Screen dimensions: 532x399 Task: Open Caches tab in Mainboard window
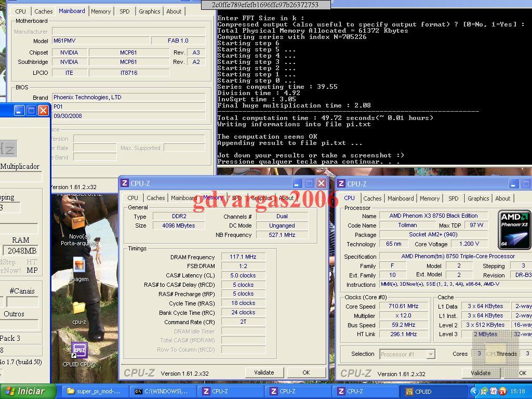click(x=44, y=11)
